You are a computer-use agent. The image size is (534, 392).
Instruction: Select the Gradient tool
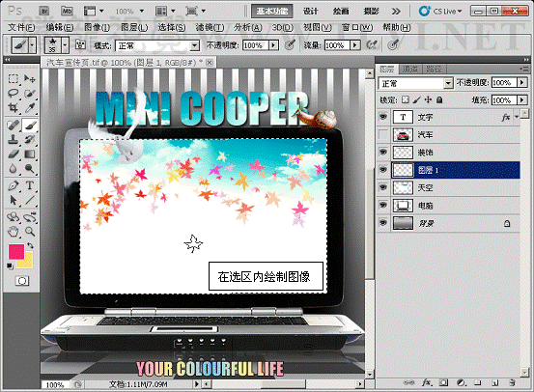coord(30,154)
